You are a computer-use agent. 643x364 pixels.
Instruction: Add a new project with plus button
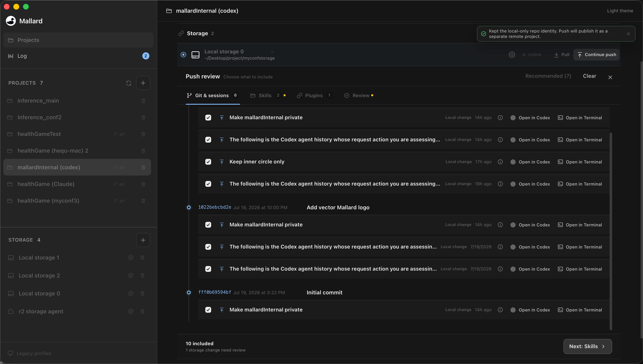click(x=143, y=83)
